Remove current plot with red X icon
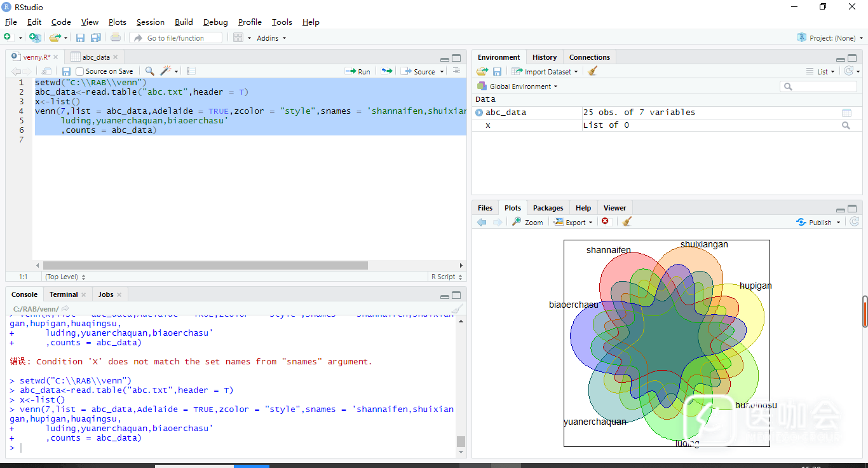Viewport: 868px width, 468px height. [x=605, y=222]
